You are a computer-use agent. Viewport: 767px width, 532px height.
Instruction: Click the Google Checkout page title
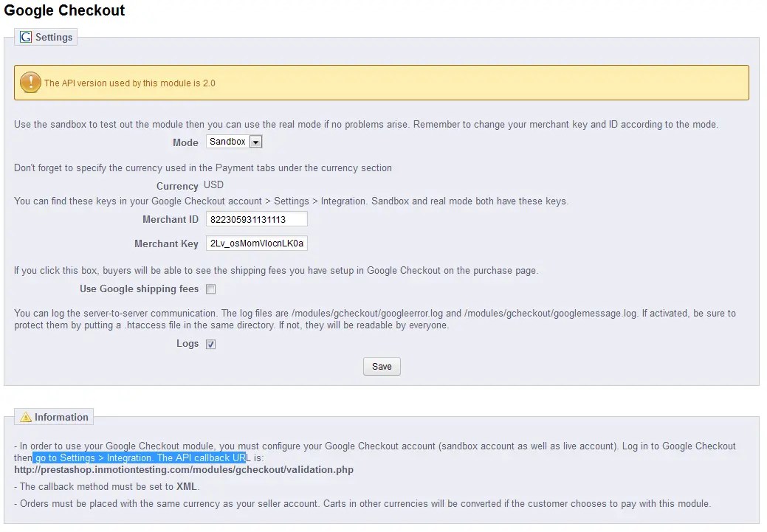[65, 10]
